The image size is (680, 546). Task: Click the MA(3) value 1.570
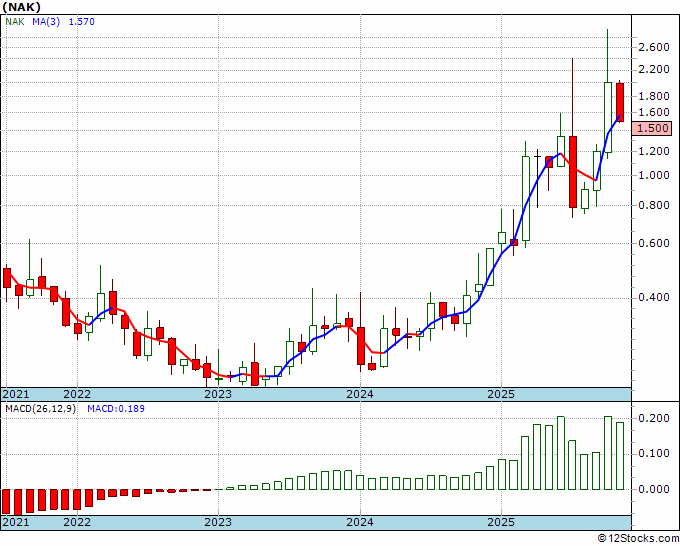82,22
